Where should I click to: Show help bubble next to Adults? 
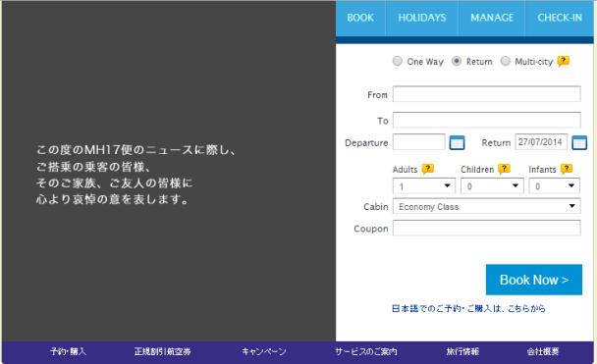point(428,169)
